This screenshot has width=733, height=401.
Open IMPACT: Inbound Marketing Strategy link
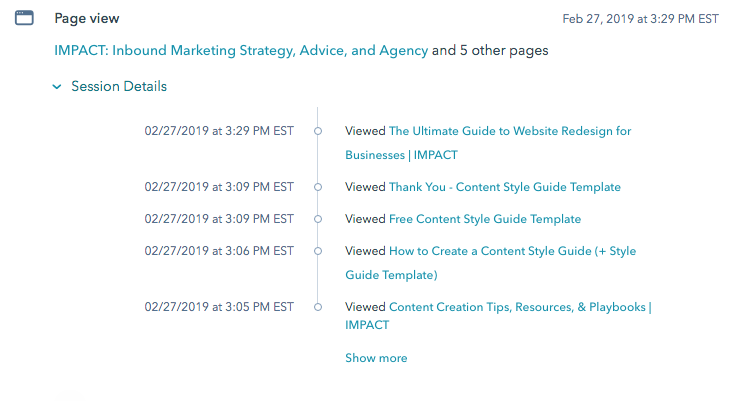(x=241, y=50)
